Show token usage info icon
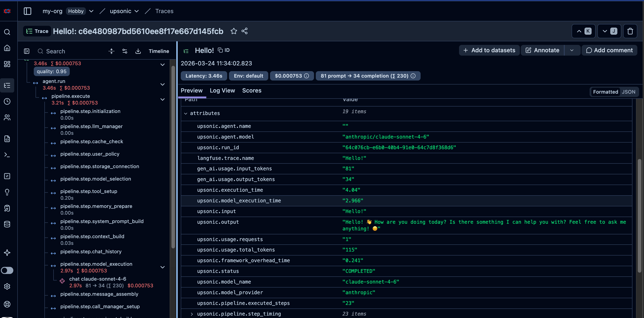The width and height of the screenshot is (644, 318). click(413, 76)
